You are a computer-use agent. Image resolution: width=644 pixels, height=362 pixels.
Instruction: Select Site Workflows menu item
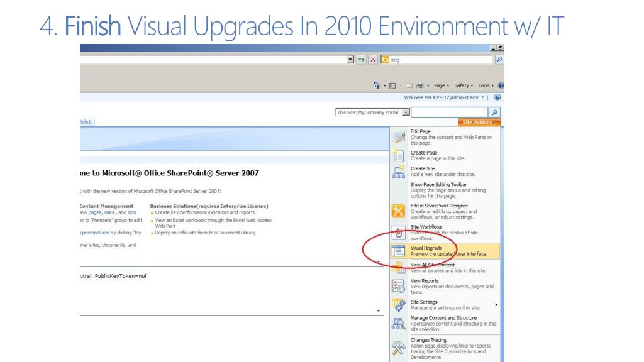445,233
